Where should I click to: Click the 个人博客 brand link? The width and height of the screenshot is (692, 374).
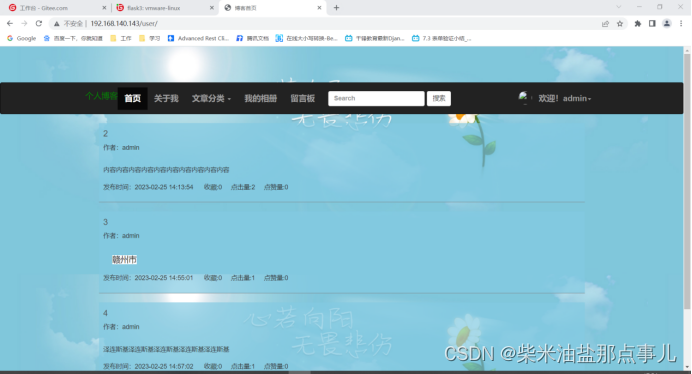click(x=102, y=96)
